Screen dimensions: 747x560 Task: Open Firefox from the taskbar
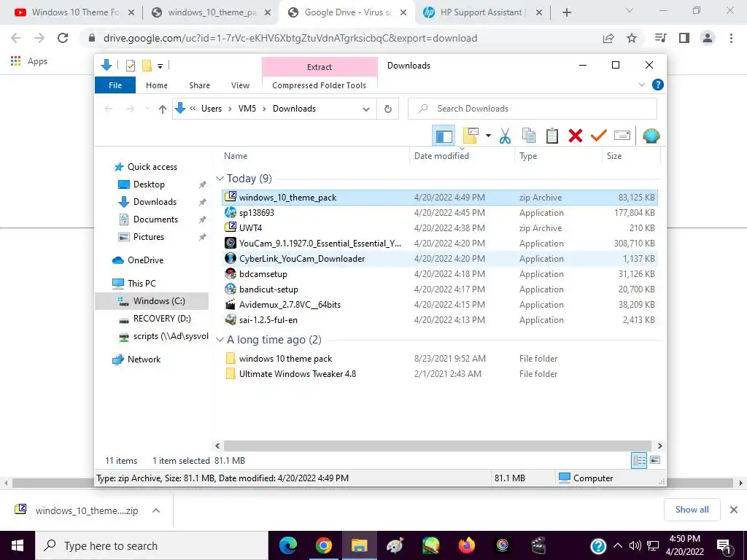coord(466,545)
